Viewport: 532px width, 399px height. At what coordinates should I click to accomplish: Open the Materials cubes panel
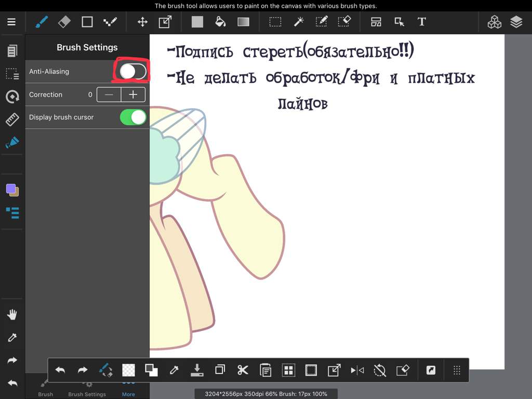click(x=495, y=22)
